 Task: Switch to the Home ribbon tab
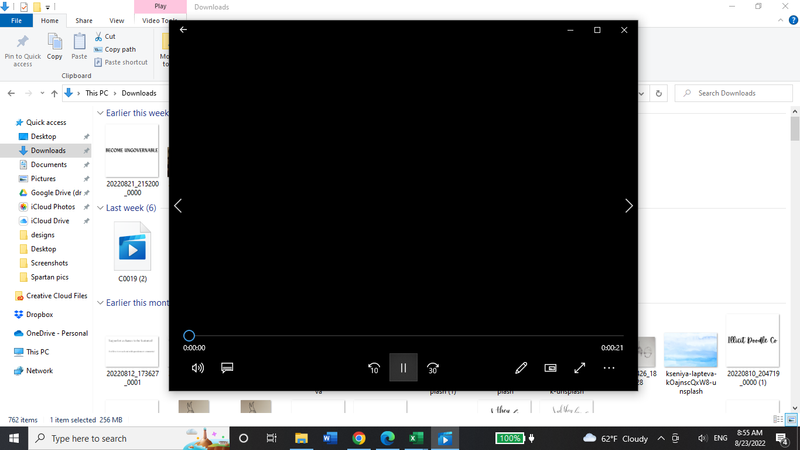point(49,20)
